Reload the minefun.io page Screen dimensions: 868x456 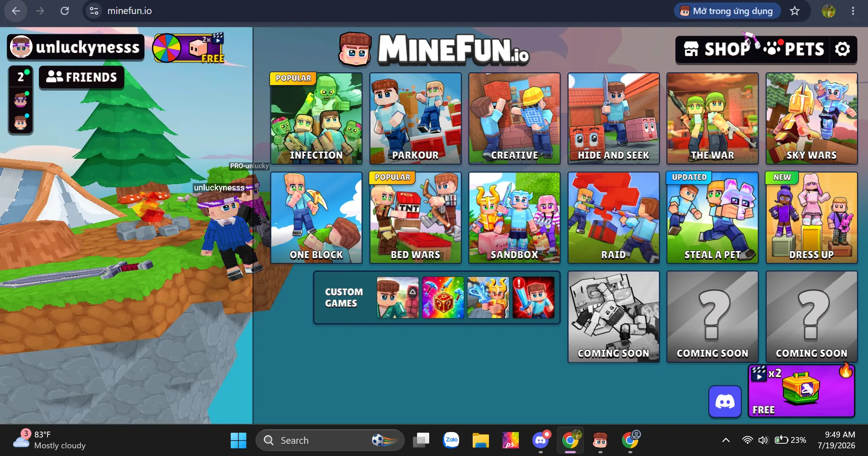(x=65, y=11)
